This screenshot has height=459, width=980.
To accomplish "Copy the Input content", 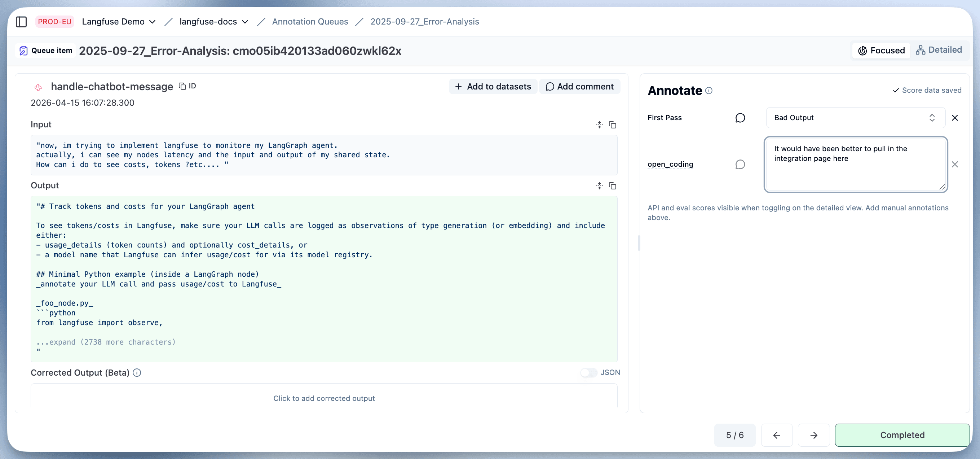I will tap(613, 125).
